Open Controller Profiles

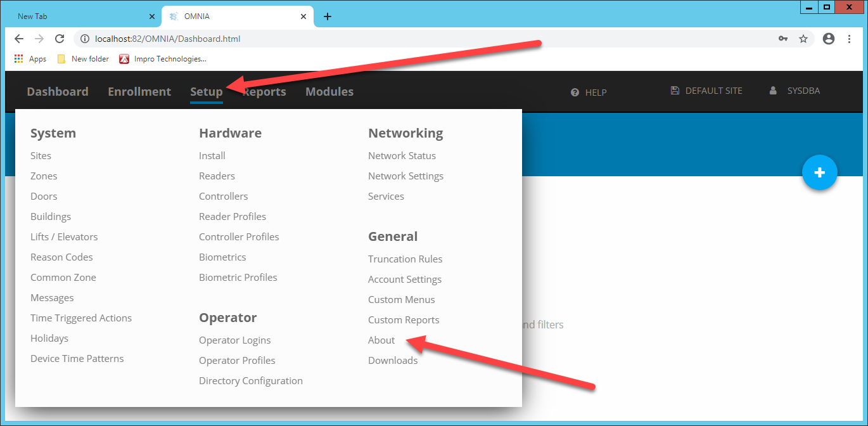[x=239, y=237]
